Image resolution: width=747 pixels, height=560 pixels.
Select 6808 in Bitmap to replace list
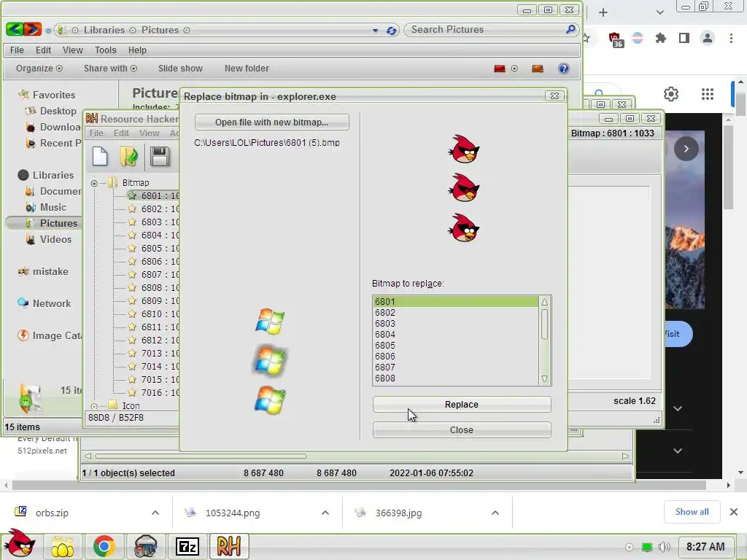pos(455,378)
